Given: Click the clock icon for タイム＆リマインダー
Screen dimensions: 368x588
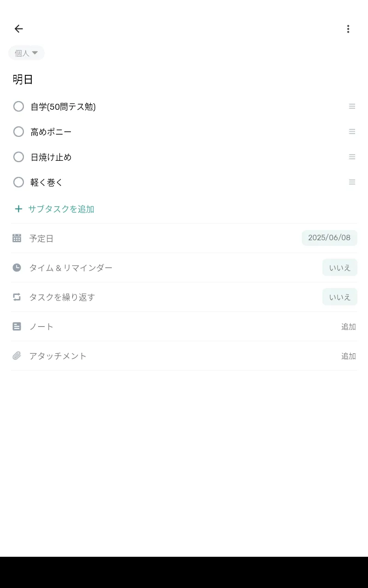Looking at the screenshot, I should 17,267.
